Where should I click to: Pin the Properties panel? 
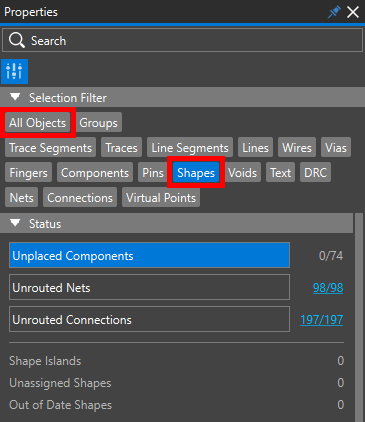pos(334,12)
